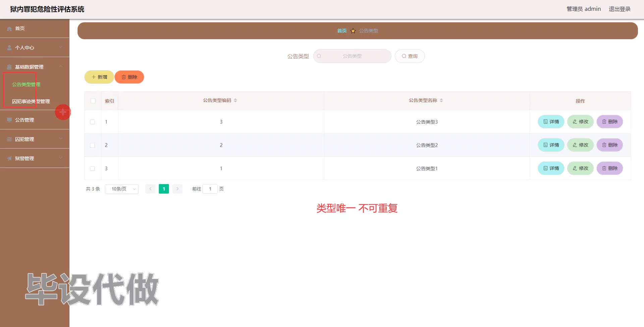Image resolution: width=644 pixels, height=327 pixels.
Task: View 详情 for 公告类型1
Action: coord(551,168)
